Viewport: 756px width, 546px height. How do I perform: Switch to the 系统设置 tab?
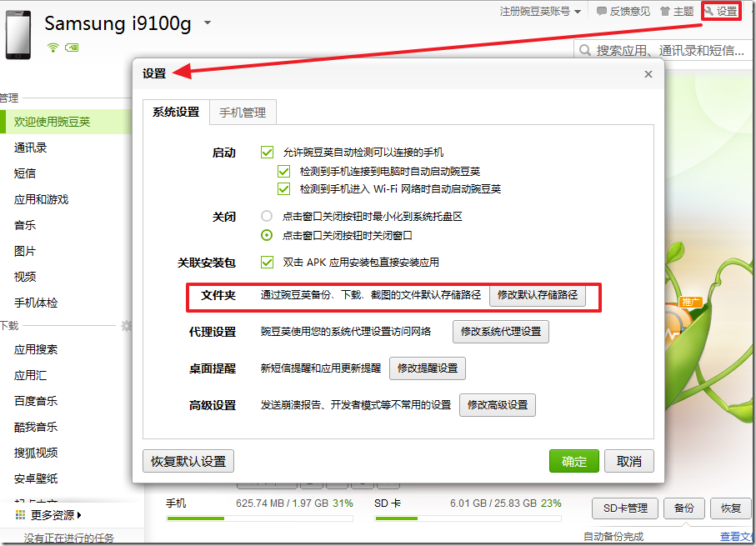[x=176, y=113]
